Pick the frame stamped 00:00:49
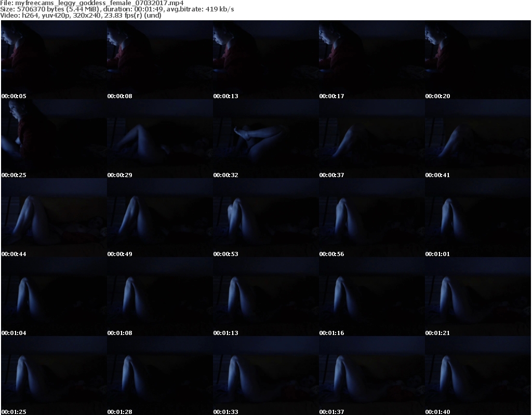532x415 pixels. point(160,218)
